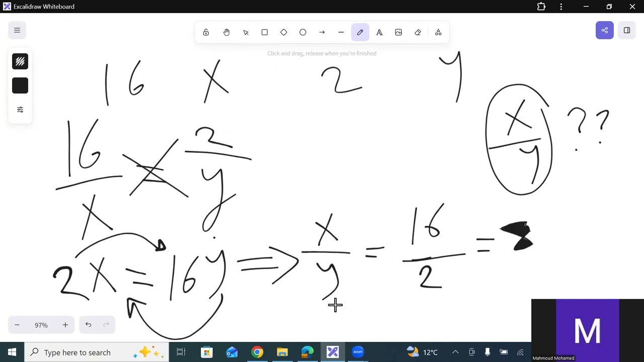The width and height of the screenshot is (644, 362).
Task: Open Microsoft Store from the taskbar
Action: [207, 352]
